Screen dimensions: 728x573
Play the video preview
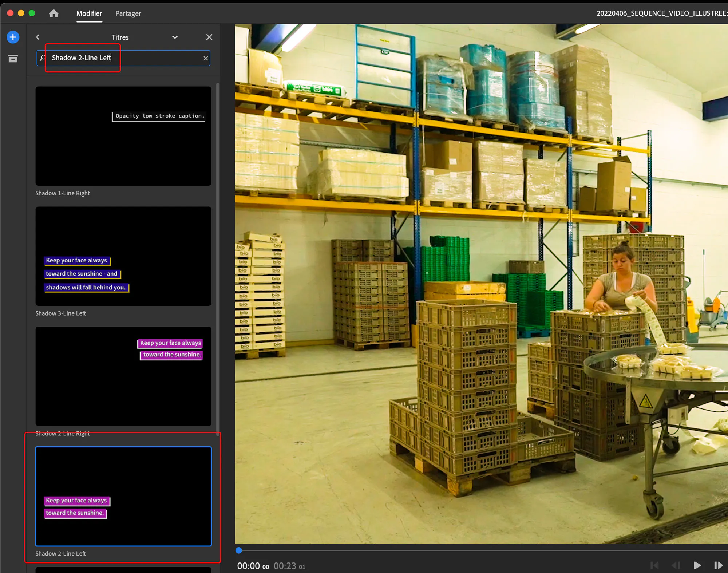pos(697,565)
